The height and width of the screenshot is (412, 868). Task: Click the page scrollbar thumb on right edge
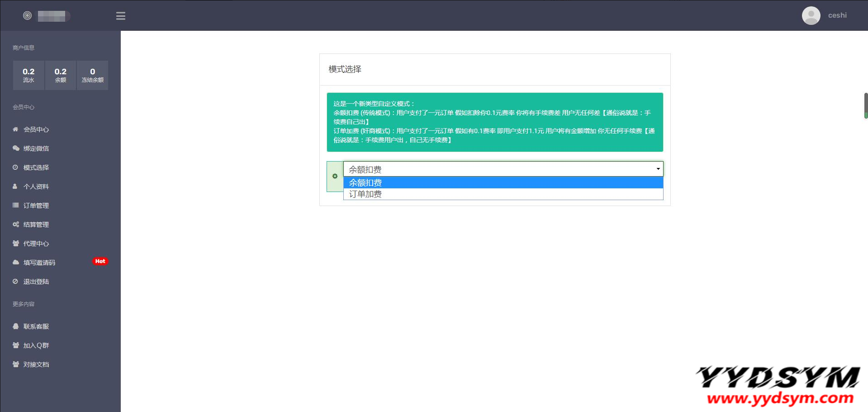[x=865, y=105]
